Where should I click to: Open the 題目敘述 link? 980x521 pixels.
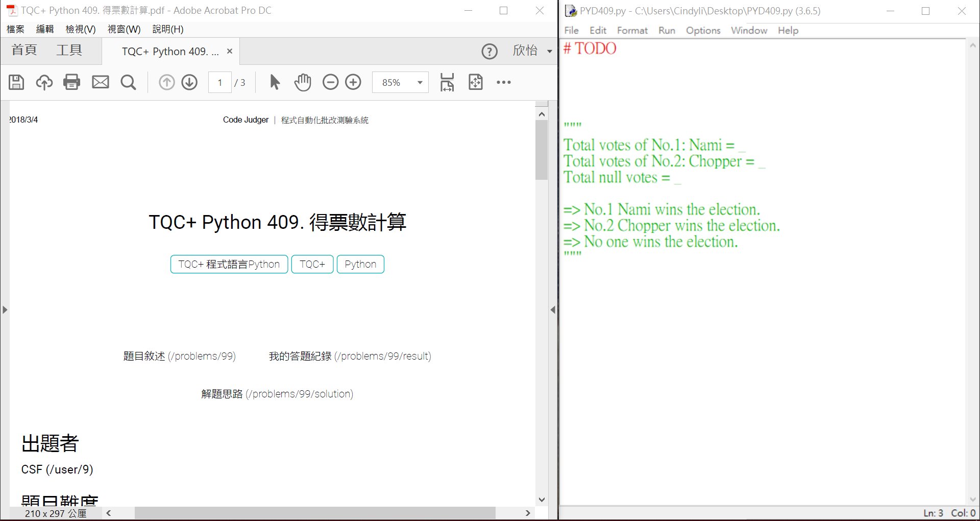point(180,356)
